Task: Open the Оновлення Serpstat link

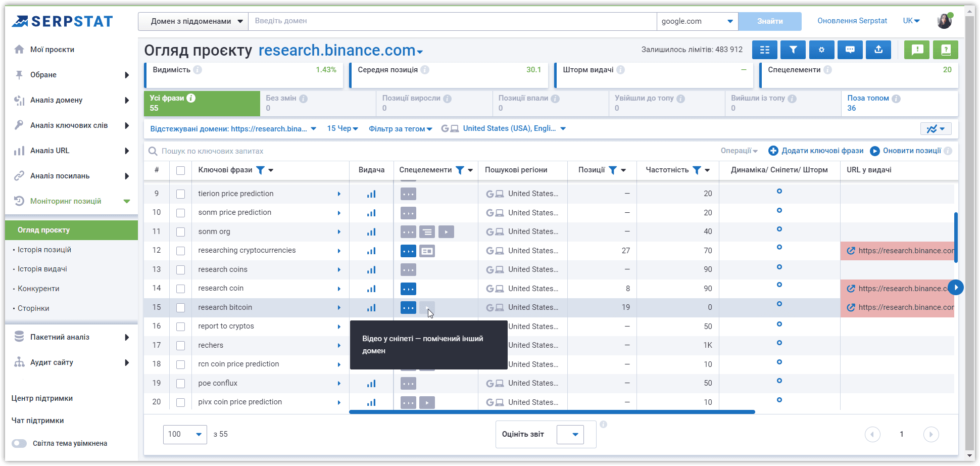Action: (852, 21)
